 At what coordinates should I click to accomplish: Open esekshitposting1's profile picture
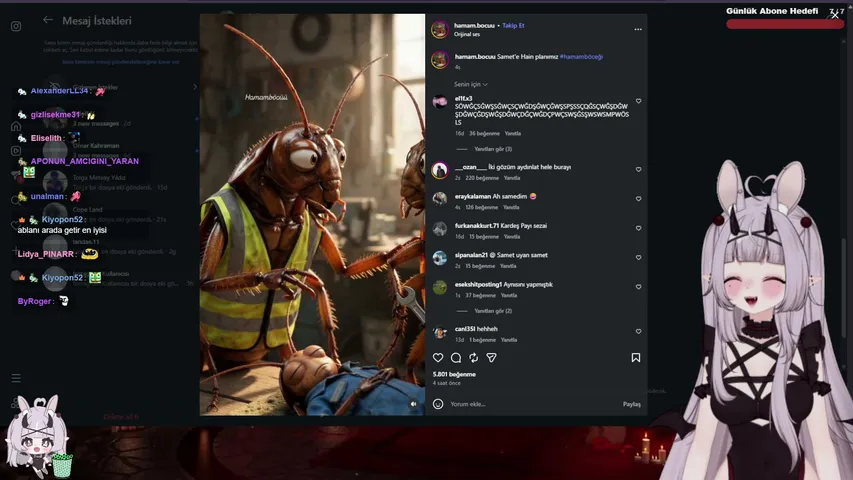pyautogui.click(x=440, y=287)
